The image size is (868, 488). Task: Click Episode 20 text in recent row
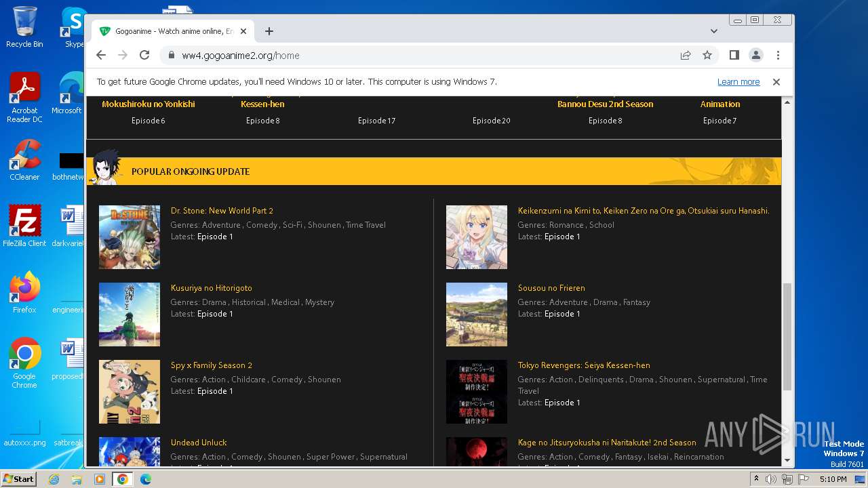[x=492, y=121]
